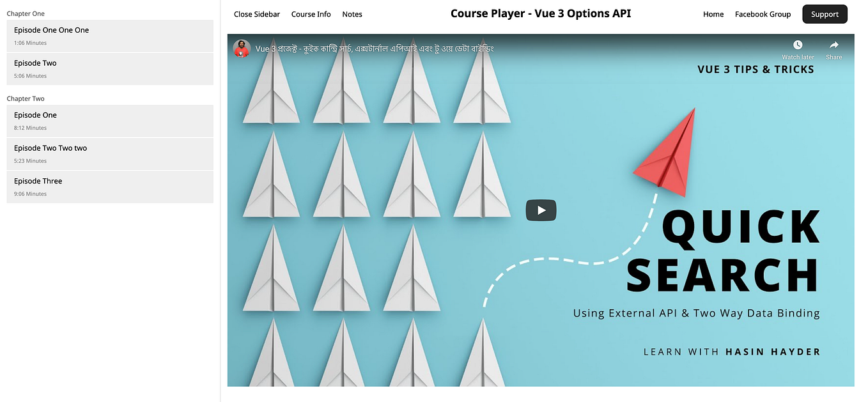Open the Course Info menu item
Image resolution: width=868 pixels, height=402 pixels.
[x=311, y=14]
